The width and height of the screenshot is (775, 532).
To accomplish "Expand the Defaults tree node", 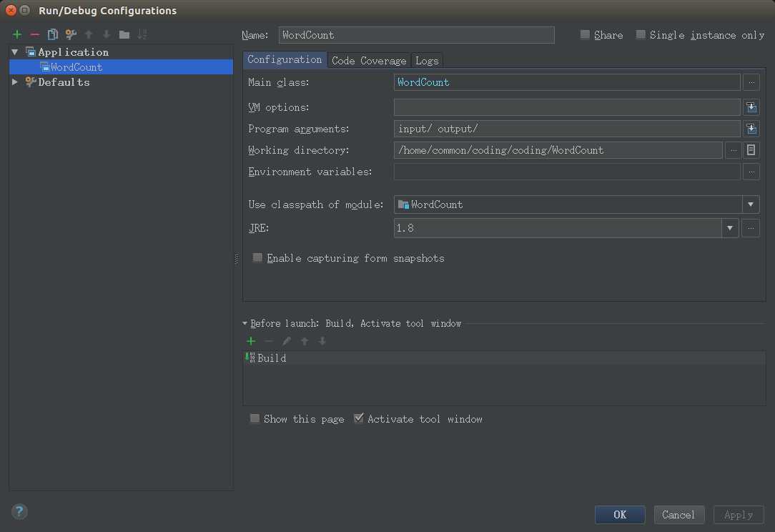I will [x=15, y=82].
